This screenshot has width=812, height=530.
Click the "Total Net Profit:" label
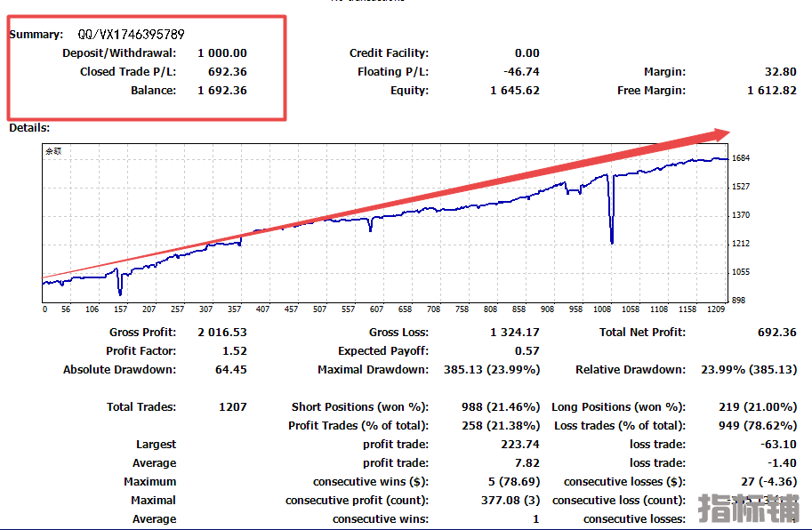pos(643,333)
